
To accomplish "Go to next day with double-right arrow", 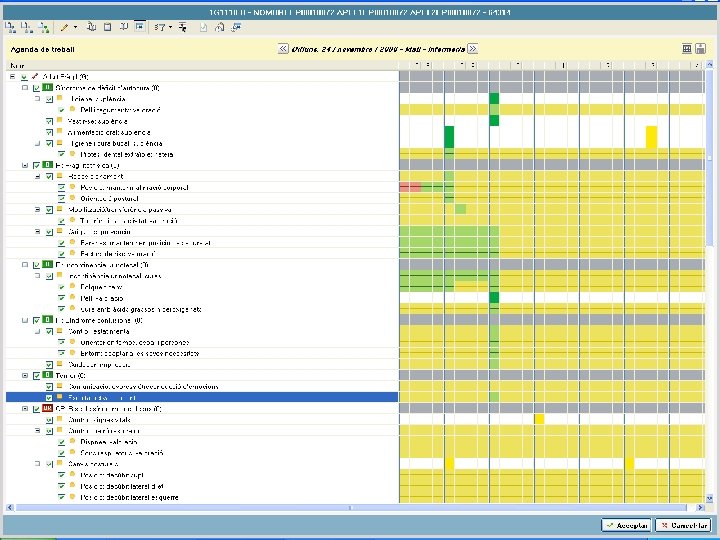I will click(x=472, y=49).
